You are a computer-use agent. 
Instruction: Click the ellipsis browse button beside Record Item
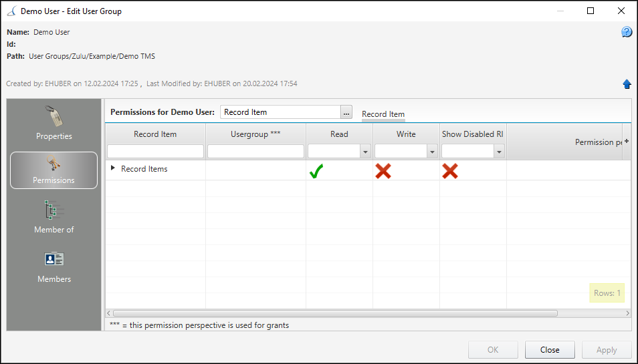pyautogui.click(x=346, y=112)
